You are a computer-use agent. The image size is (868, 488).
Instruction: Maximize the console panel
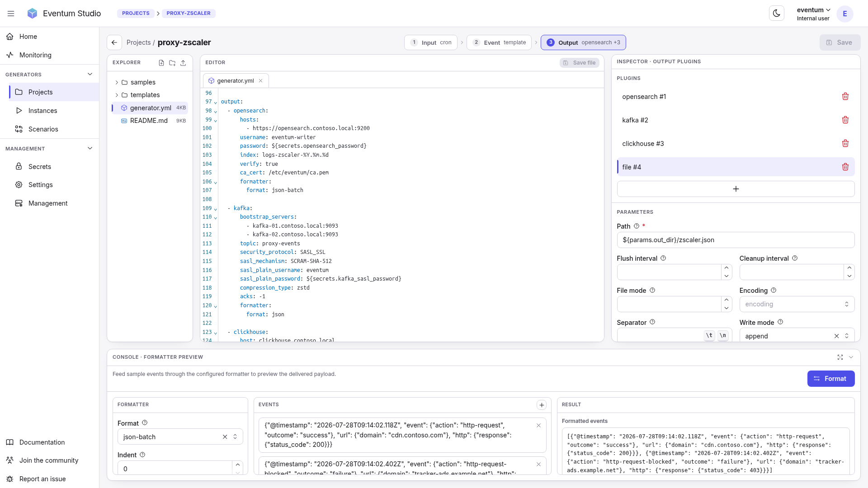[840, 357]
